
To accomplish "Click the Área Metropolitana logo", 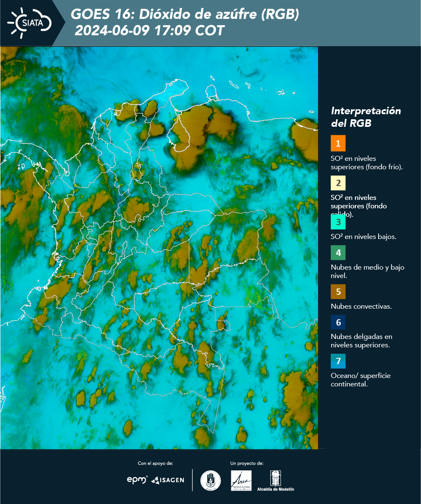I will coord(241,480).
